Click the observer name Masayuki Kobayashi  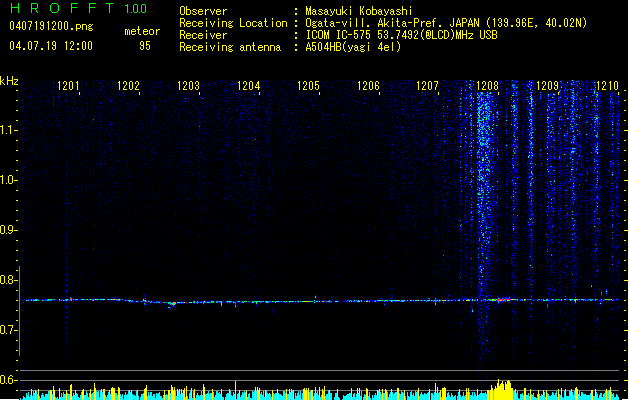coord(359,11)
